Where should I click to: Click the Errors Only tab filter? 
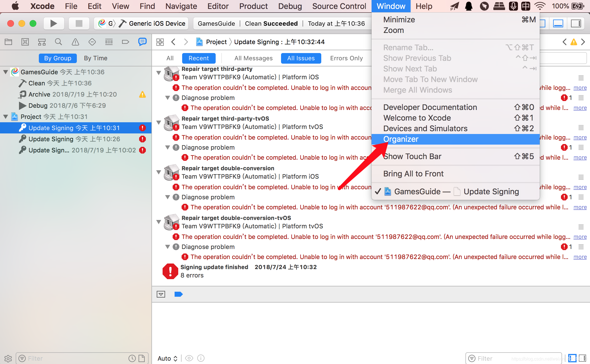pos(346,57)
